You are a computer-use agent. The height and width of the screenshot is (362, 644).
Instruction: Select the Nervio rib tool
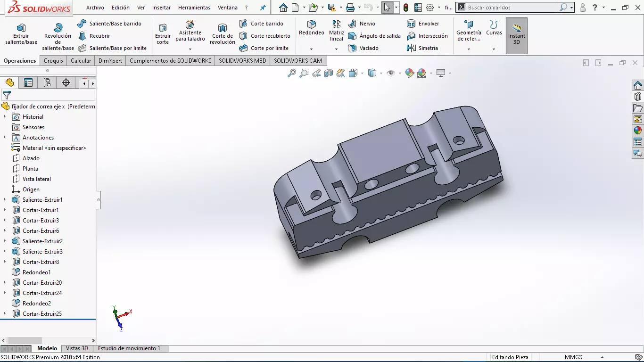click(x=362, y=24)
